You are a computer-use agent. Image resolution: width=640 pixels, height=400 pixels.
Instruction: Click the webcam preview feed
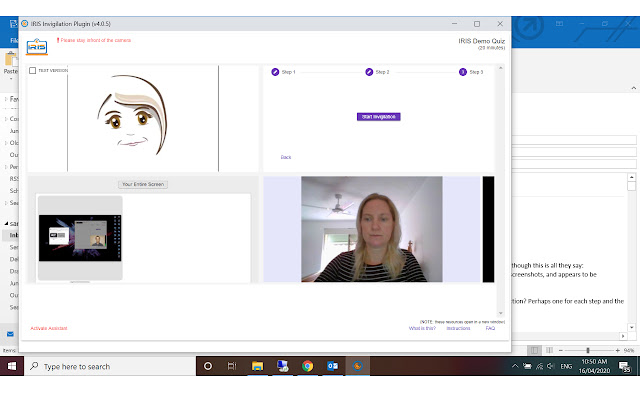pos(371,229)
